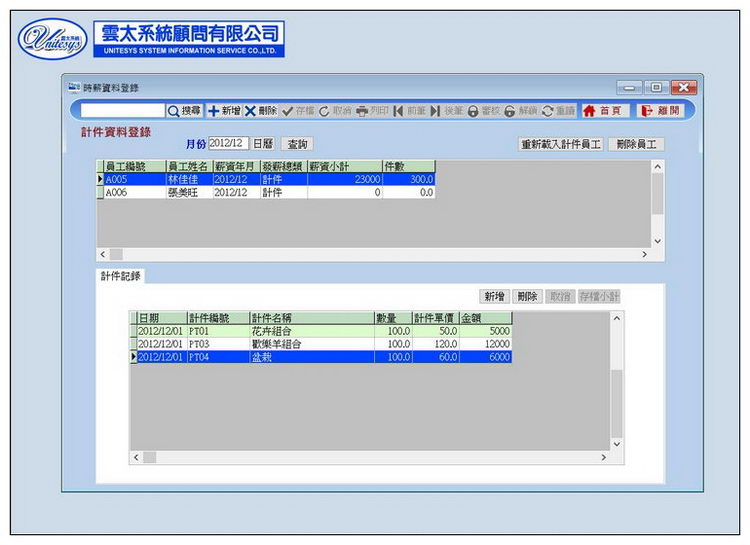Click item name 花卉組合
750x545 pixels.
pos(271,331)
